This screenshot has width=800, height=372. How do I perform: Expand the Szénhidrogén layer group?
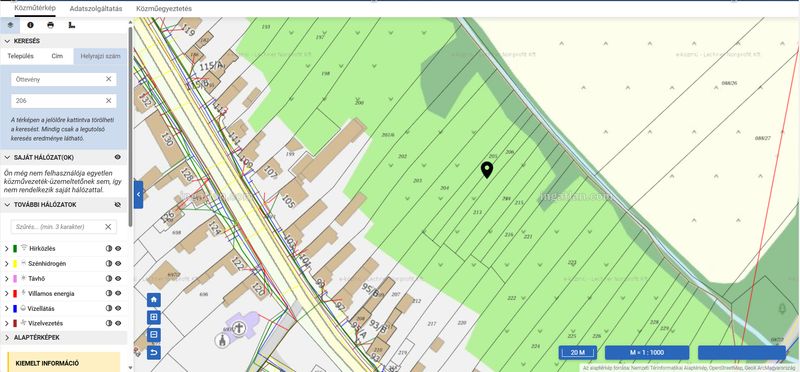tap(7, 264)
